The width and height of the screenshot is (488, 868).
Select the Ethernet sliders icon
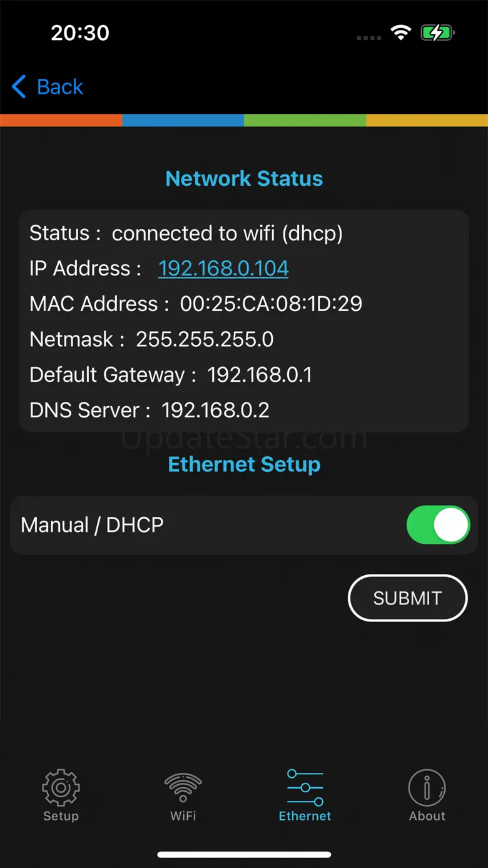click(x=305, y=787)
